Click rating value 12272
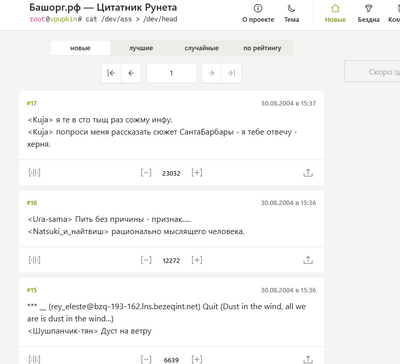The height and width of the screenshot is (364, 400). [x=171, y=261]
